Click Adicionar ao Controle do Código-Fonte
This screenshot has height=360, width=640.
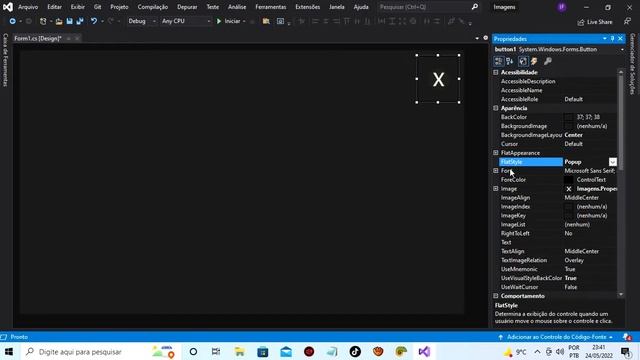[556, 337]
